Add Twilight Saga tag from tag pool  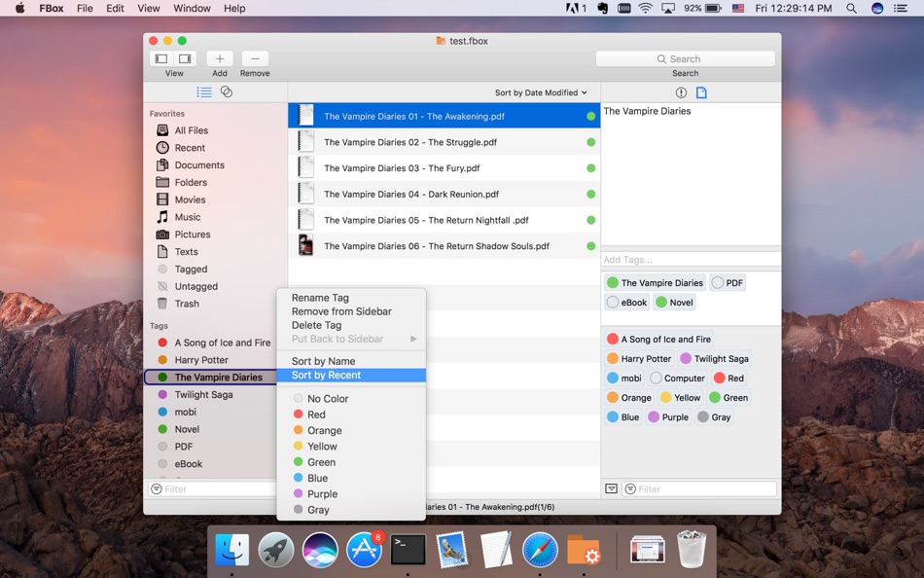pyautogui.click(x=714, y=359)
